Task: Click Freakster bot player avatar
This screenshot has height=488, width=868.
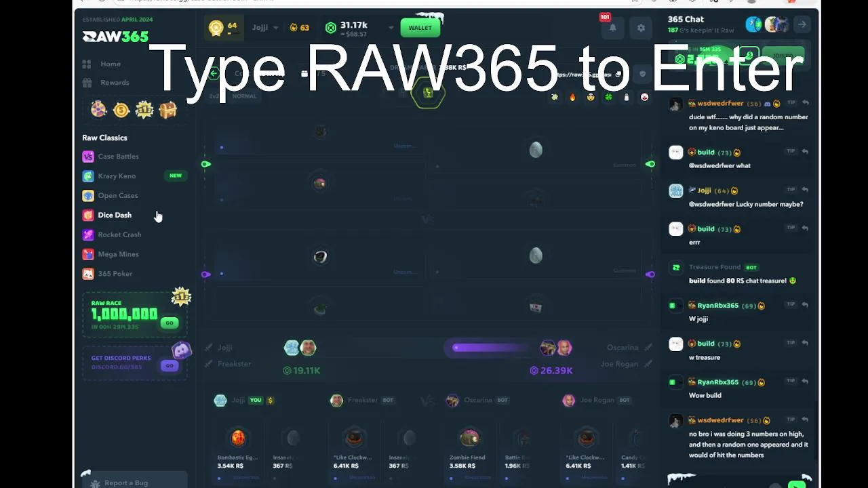Action: (x=336, y=401)
